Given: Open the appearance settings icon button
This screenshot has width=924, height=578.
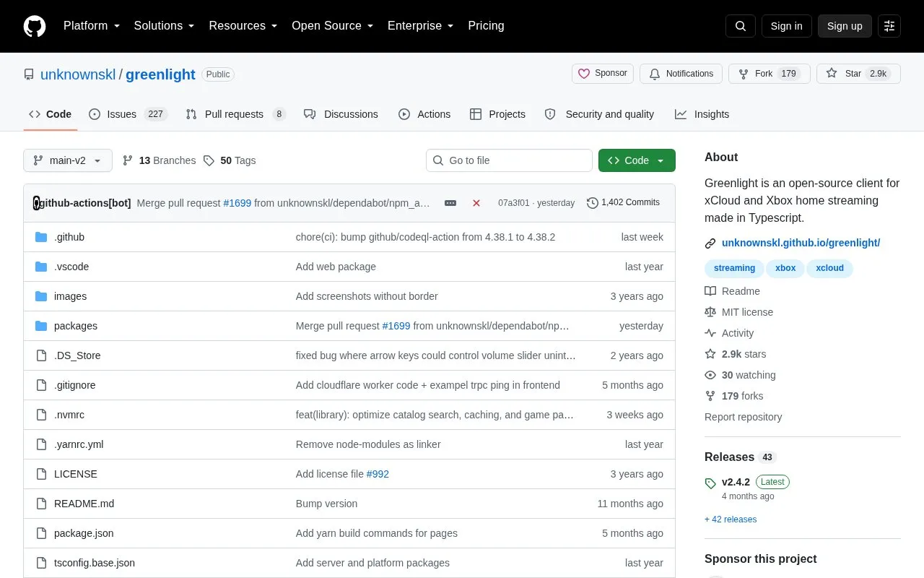Looking at the screenshot, I should click(x=889, y=26).
